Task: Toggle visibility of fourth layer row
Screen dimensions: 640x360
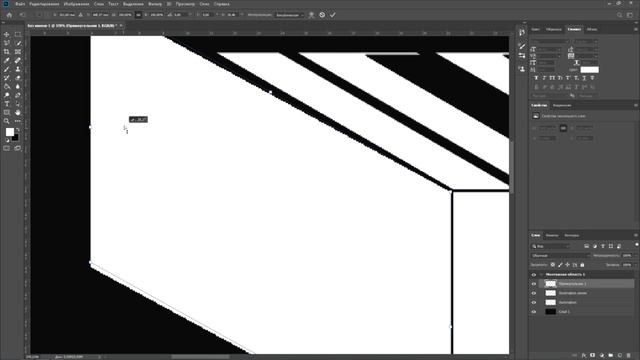Action: point(533,302)
